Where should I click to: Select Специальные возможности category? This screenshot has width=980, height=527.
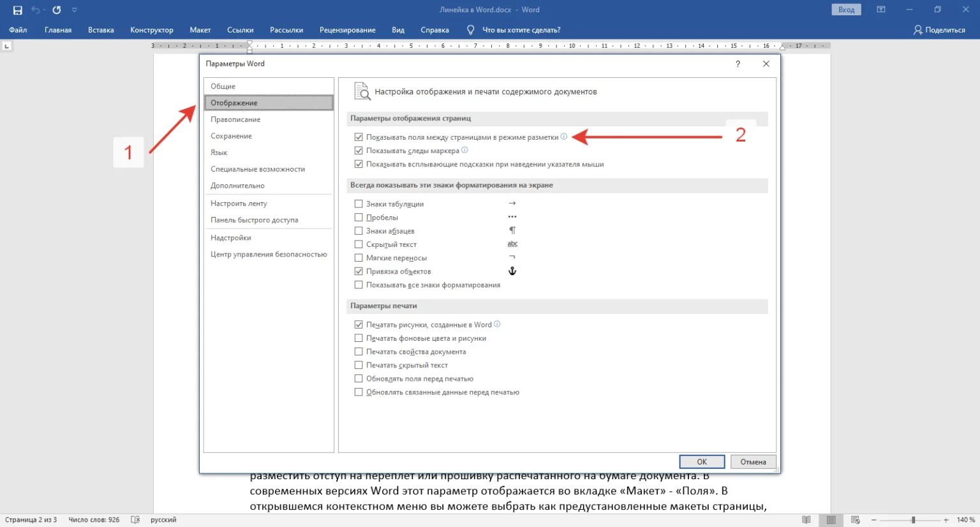pos(269,169)
